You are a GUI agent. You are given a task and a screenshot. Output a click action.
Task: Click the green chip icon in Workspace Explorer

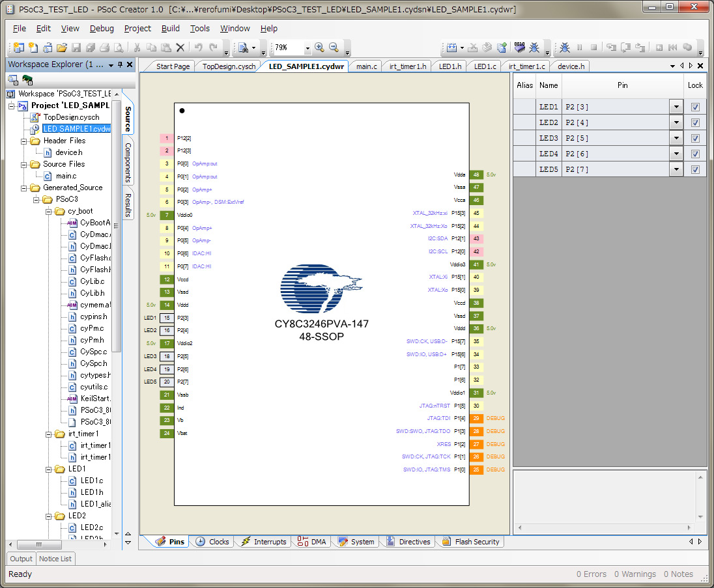point(27,81)
